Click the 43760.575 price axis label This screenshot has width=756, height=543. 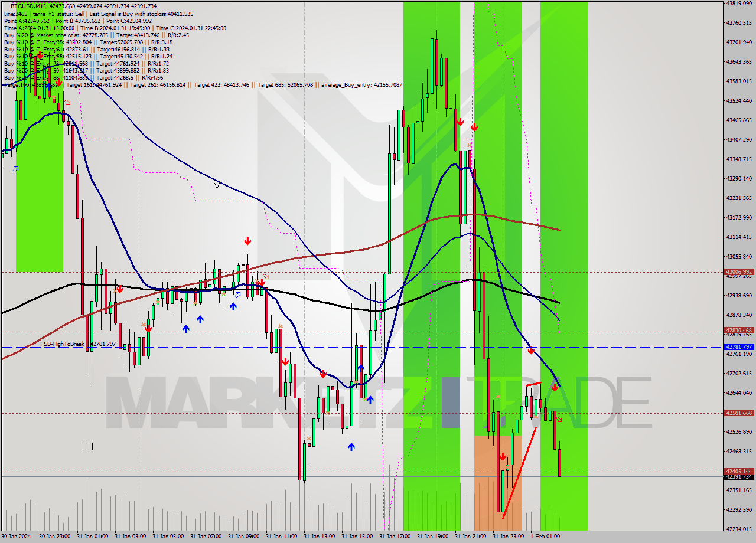739,22
